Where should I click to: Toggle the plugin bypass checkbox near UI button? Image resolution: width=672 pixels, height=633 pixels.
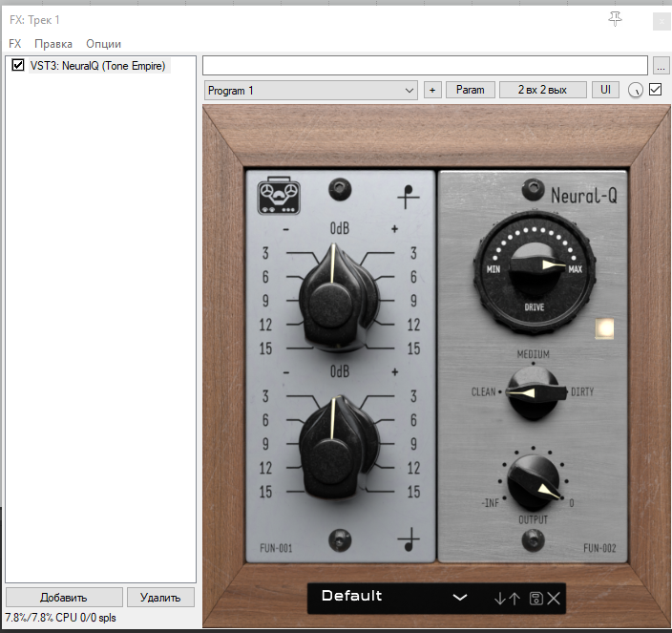pyautogui.click(x=655, y=90)
